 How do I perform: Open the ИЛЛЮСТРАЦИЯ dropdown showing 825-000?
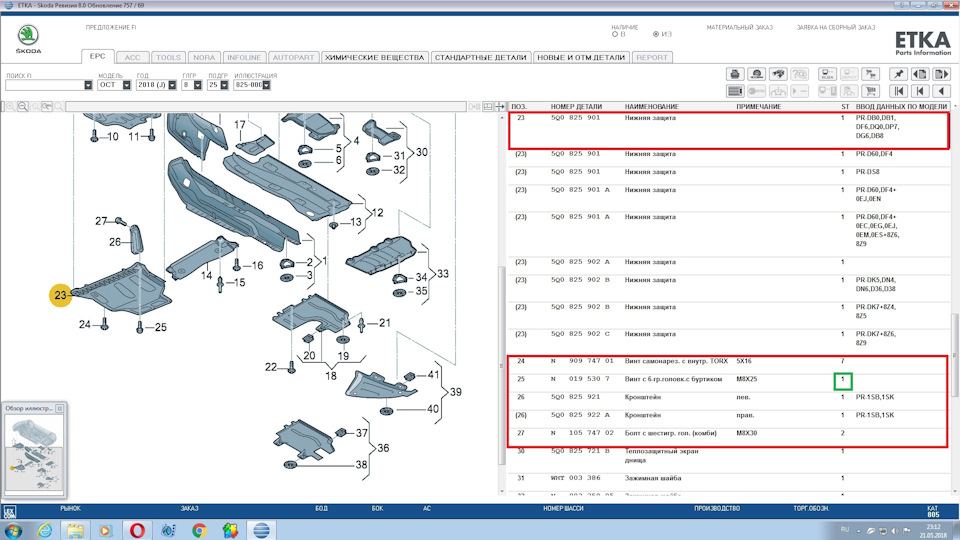click(266, 85)
